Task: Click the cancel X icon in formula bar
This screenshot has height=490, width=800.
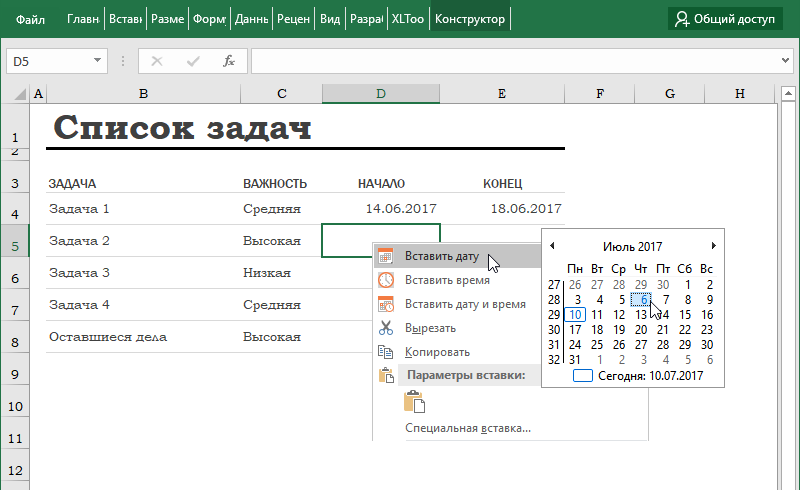Action: [x=156, y=61]
